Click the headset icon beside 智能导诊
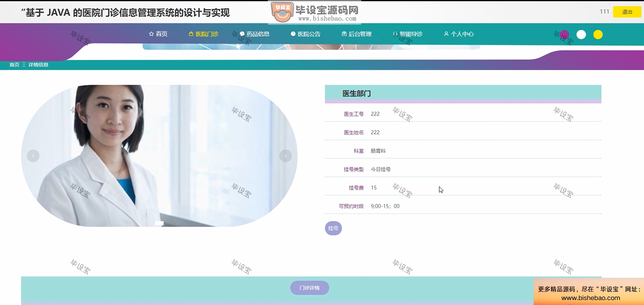This screenshot has width=644, height=305. [395, 34]
